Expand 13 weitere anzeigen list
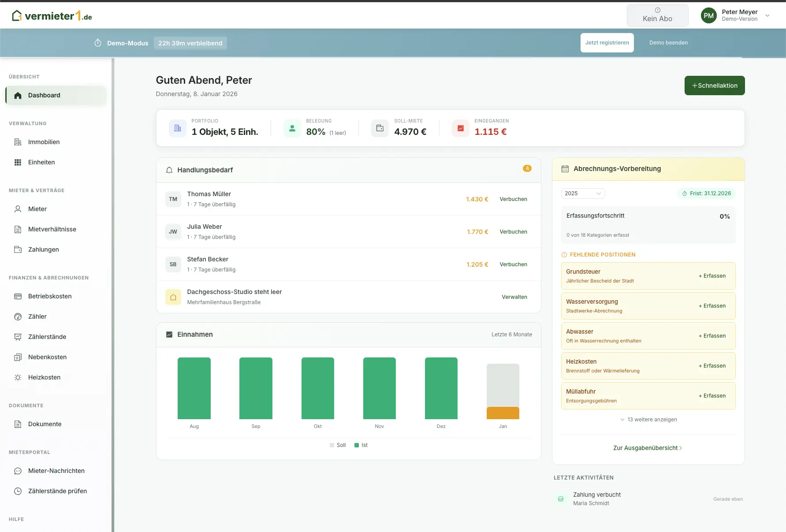 (x=648, y=420)
